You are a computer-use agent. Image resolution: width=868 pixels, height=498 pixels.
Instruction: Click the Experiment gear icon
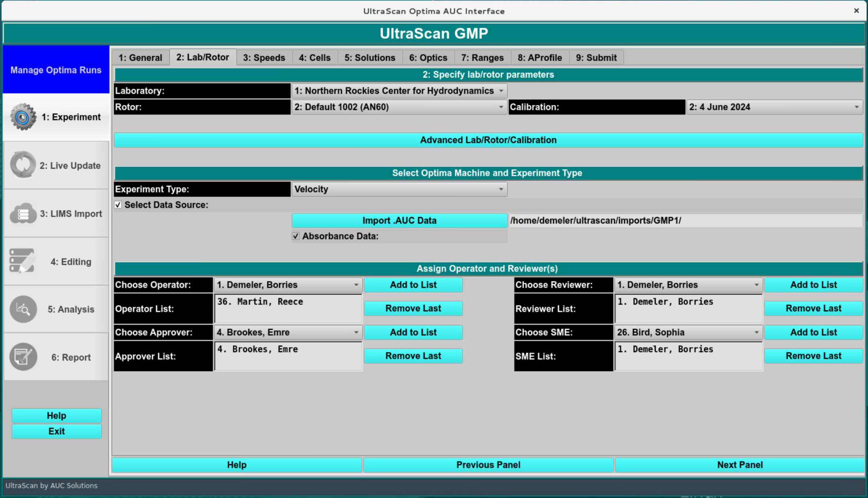pyautogui.click(x=23, y=117)
